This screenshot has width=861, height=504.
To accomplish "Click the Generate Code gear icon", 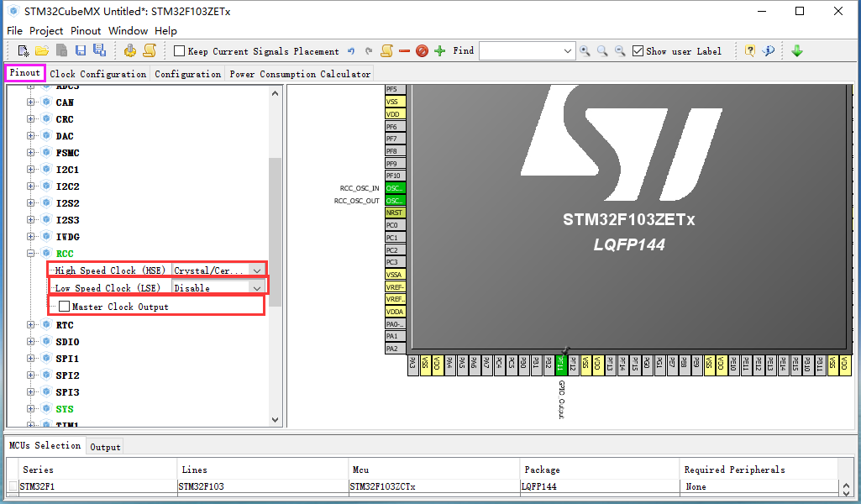I will pyautogui.click(x=130, y=50).
